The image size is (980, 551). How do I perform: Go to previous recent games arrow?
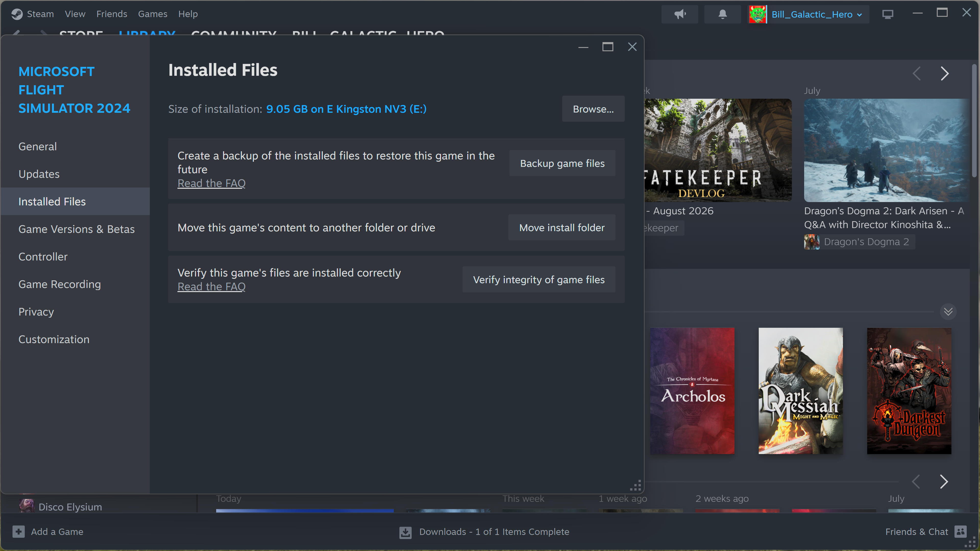(x=916, y=481)
